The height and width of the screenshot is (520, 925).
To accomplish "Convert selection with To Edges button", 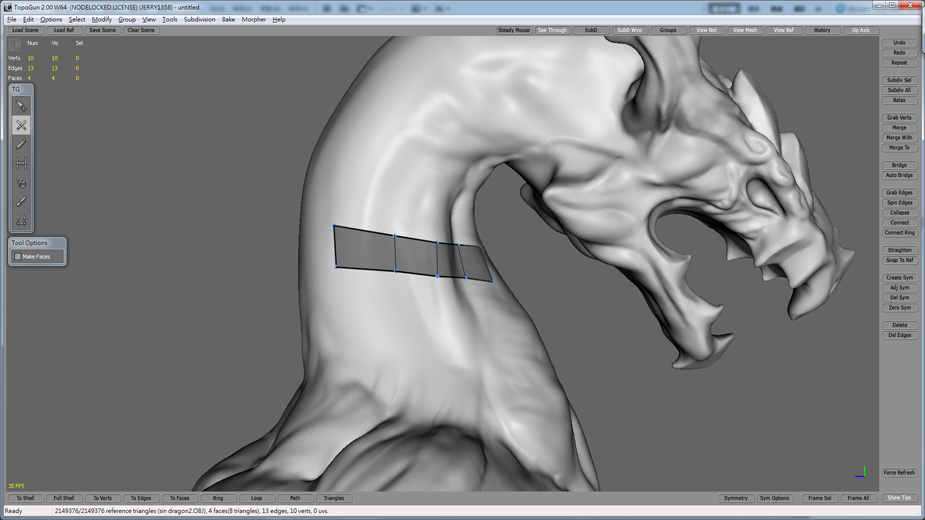I will coord(141,498).
